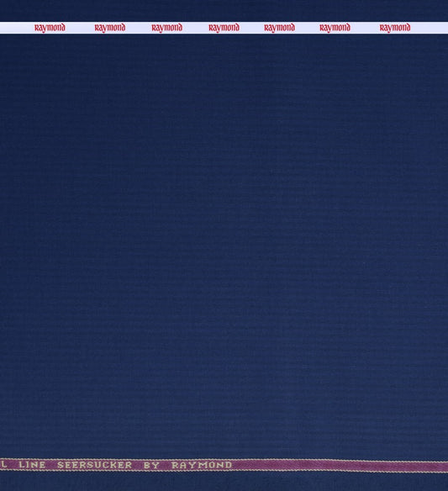Click the word SEERSUCKER on the selvedge
This screenshot has width=448, height=491.
94,465
